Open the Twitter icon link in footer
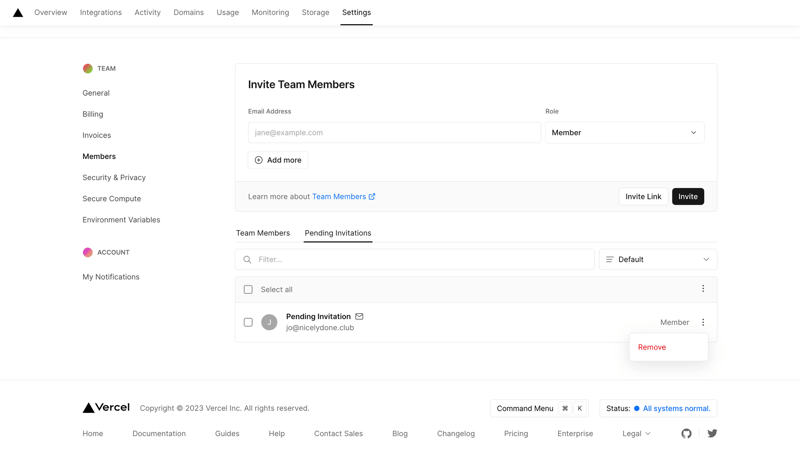The image size is (800, 459). [x=712, y=434]
